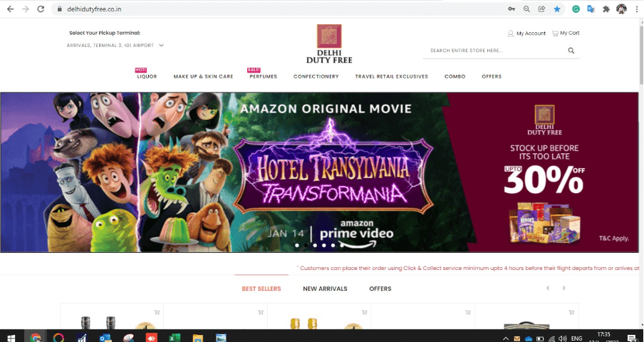
Task: Open the taskbar clock showing 17:35
Action: click(x=604, y=338)
